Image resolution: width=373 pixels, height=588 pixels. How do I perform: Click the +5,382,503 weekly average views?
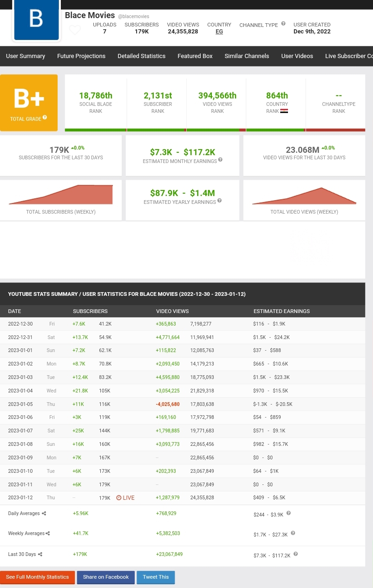(x=168, y=534)
